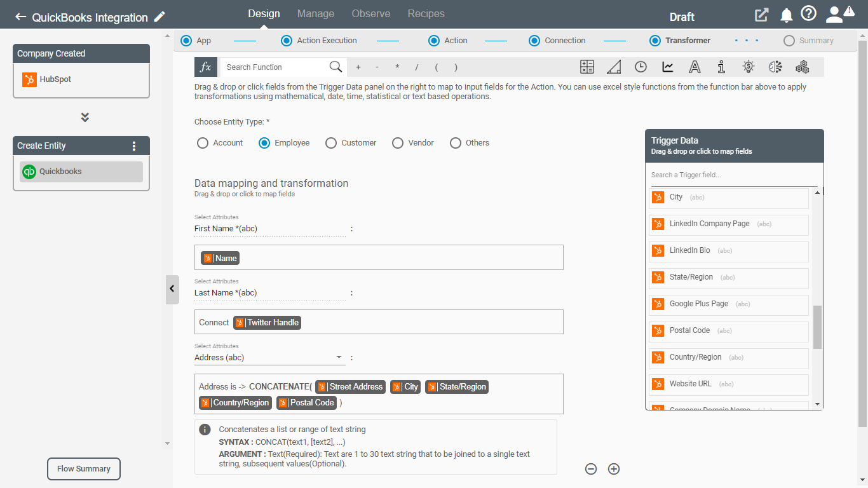Map the Google Plus Page trigger field

(729, 304)
